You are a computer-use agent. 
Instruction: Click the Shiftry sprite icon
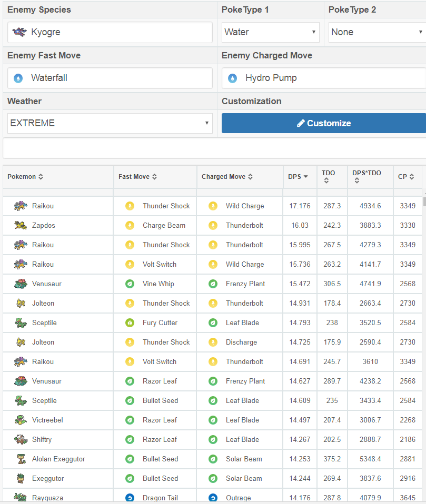tap(21, 439)
